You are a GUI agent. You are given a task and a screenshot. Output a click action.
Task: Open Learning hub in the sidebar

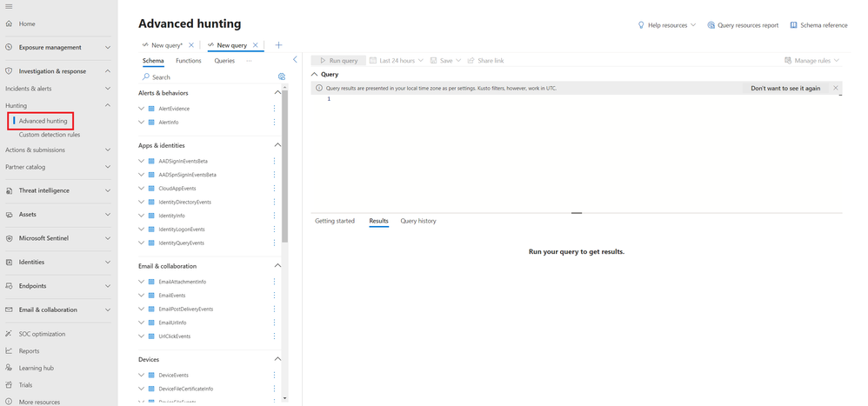click(36, 368)
